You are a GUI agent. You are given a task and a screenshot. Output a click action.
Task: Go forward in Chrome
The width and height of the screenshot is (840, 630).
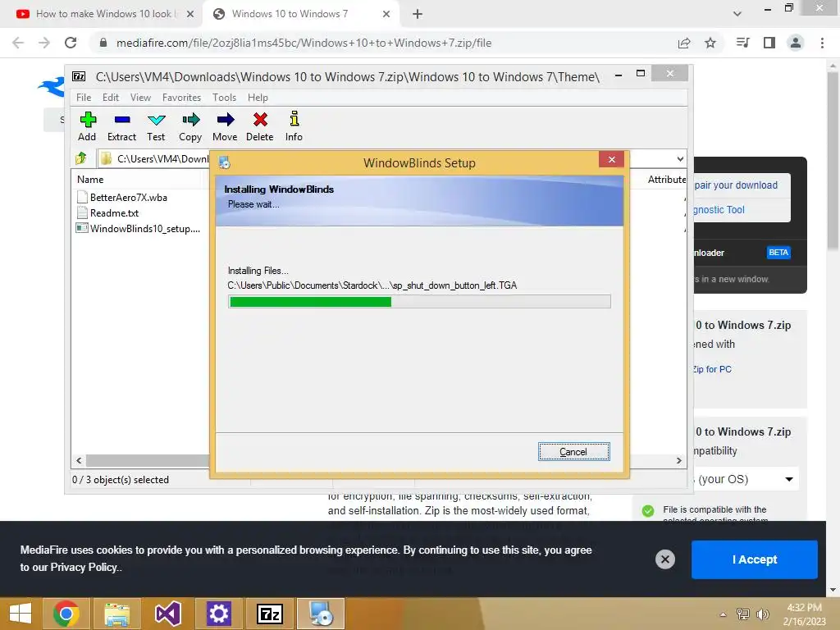[x=44, y=43]
